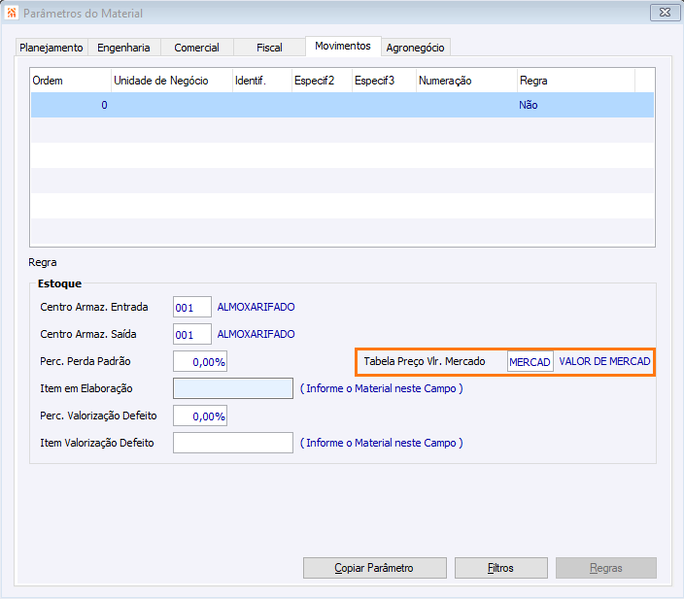Click the Tabela Preço Vlr. Mercado label
The height and width of the screenshot is (599, 684).
(x=424, y=361)
